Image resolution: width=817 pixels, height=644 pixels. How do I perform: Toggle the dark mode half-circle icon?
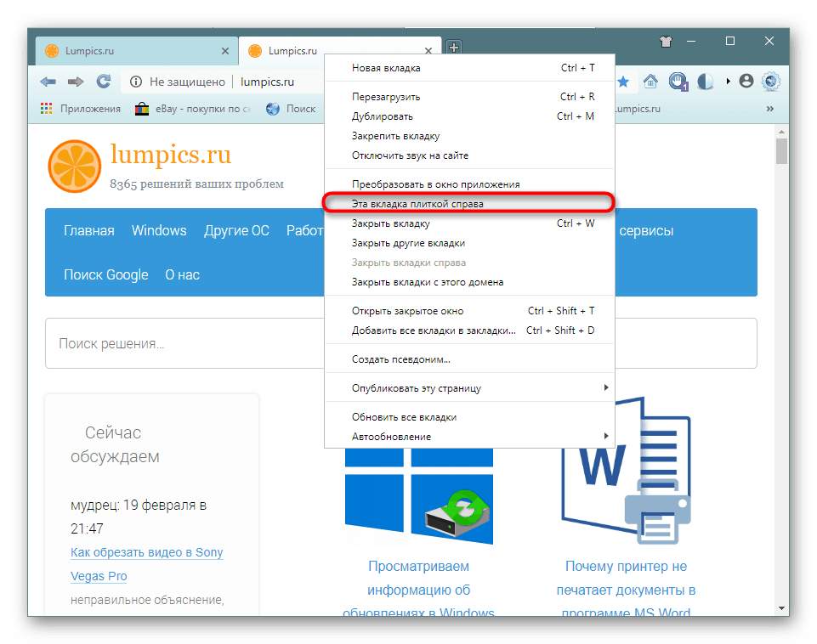pos(704,82)
